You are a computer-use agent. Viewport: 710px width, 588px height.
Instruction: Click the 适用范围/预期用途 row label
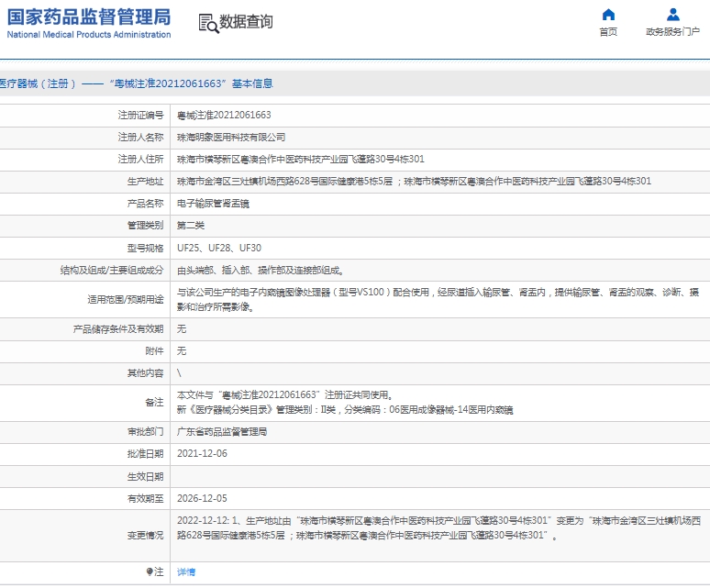[x=126, y=299]
